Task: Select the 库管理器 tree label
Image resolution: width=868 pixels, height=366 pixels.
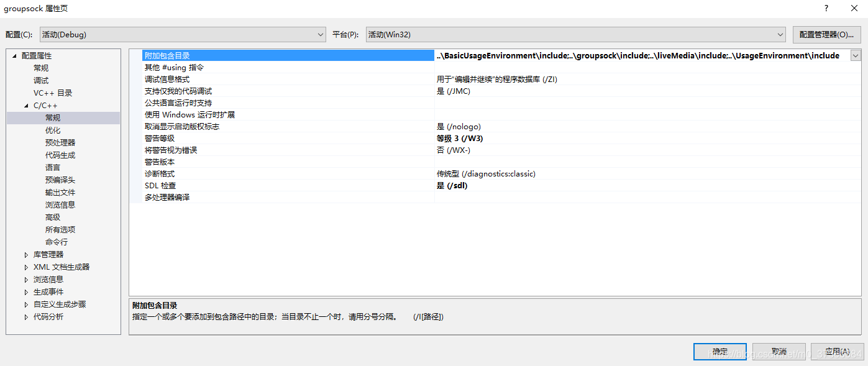Action: click(48, 255)
